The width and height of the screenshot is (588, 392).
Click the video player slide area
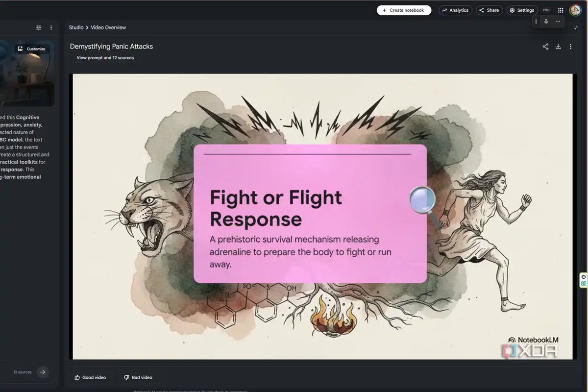pyautogui.click(x=322, y=217)
